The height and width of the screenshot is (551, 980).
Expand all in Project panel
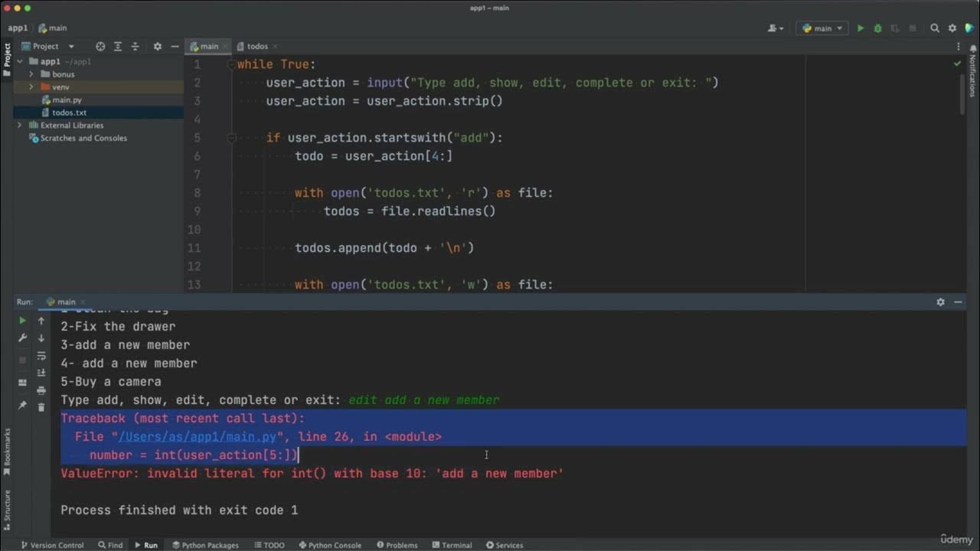[x=118, y=46]
